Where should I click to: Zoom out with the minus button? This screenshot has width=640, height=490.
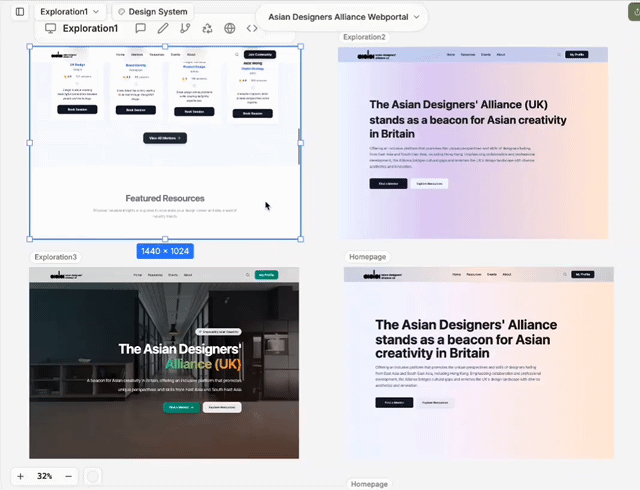click(x=69, y=476)
